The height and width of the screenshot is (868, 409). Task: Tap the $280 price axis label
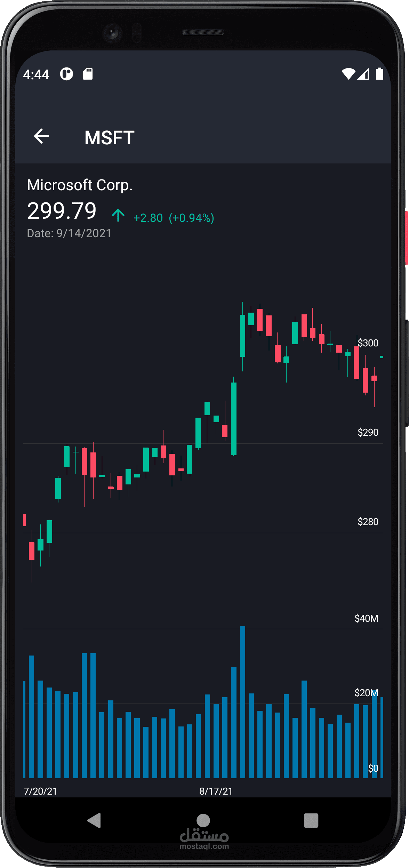click(368, 522)
